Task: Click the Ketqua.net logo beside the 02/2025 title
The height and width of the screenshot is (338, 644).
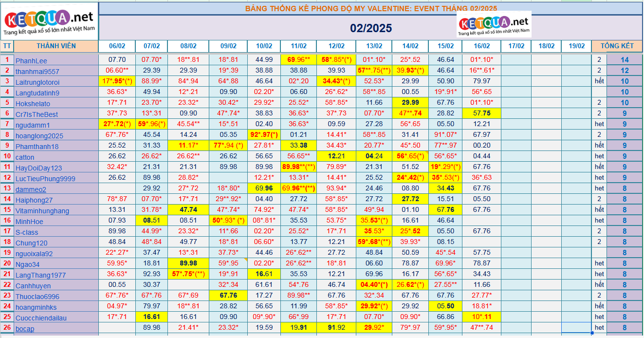Action: pos(494,25)
